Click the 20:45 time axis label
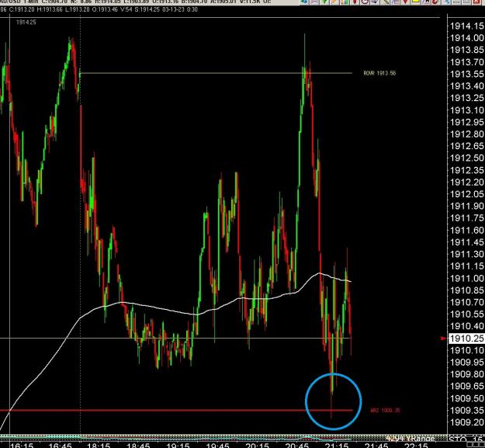This screenshot has width=485, height=448. (x=296, y=446)
